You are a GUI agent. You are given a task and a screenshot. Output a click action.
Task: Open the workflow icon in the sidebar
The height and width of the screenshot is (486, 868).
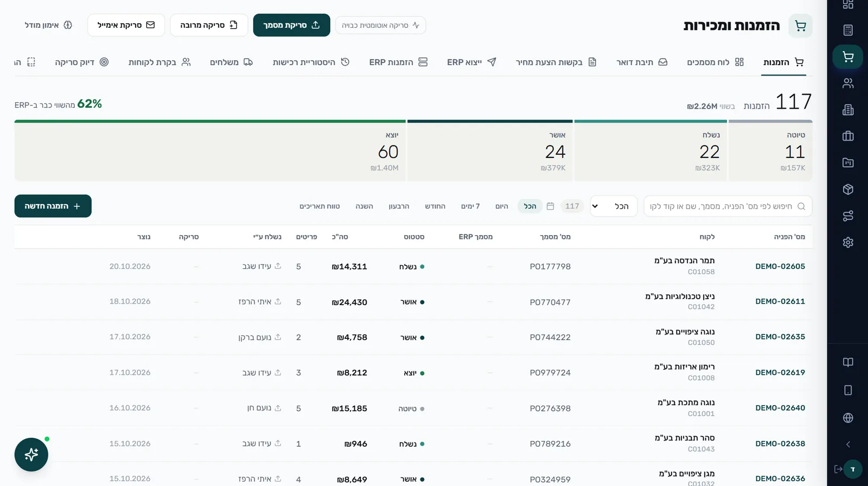click(x=848, y=216)
